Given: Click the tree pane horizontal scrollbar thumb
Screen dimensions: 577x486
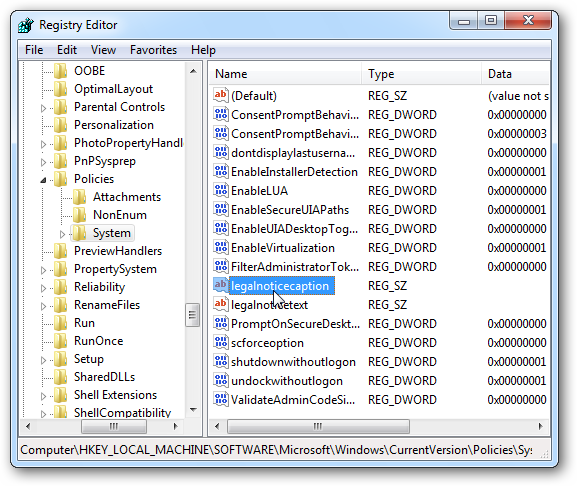Looking at the screenshot, I should 114,426.
